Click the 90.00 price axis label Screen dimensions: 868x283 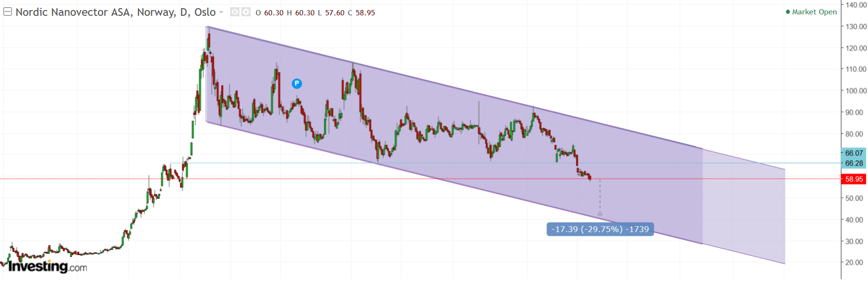(854, 112)
